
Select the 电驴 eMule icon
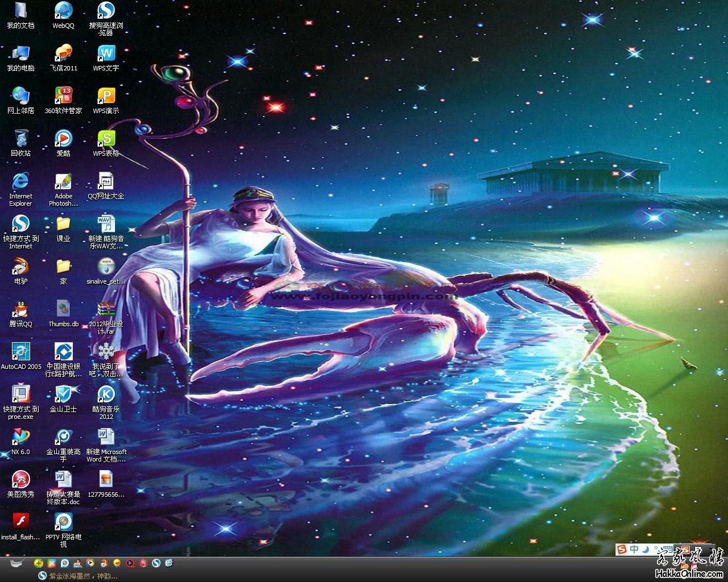tap(20, 271)
